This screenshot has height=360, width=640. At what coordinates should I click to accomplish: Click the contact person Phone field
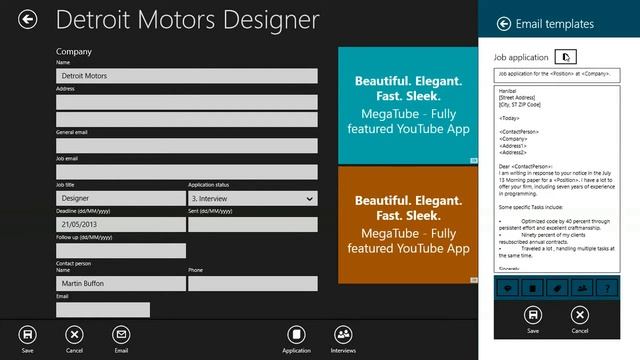click(x=253, y=283)
